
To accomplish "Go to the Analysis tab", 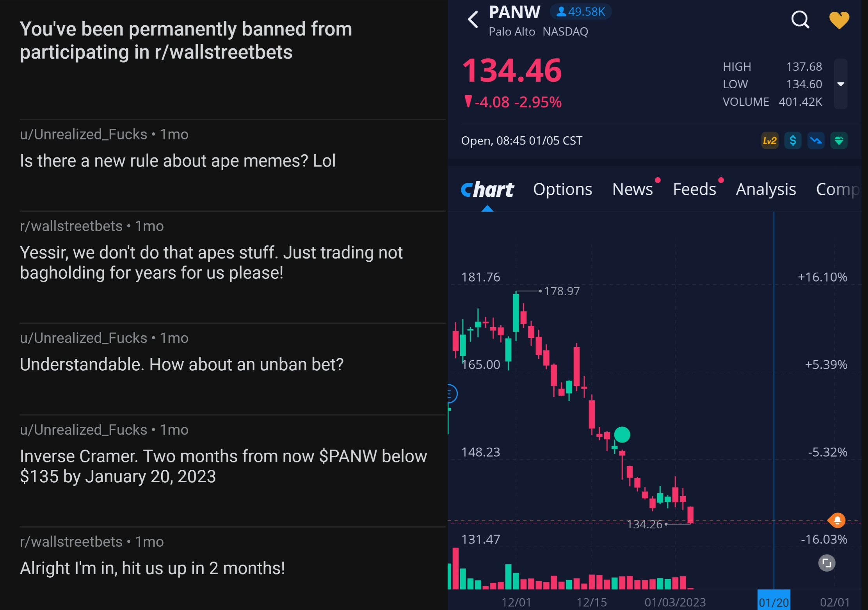I will click(x=766, y=189).
